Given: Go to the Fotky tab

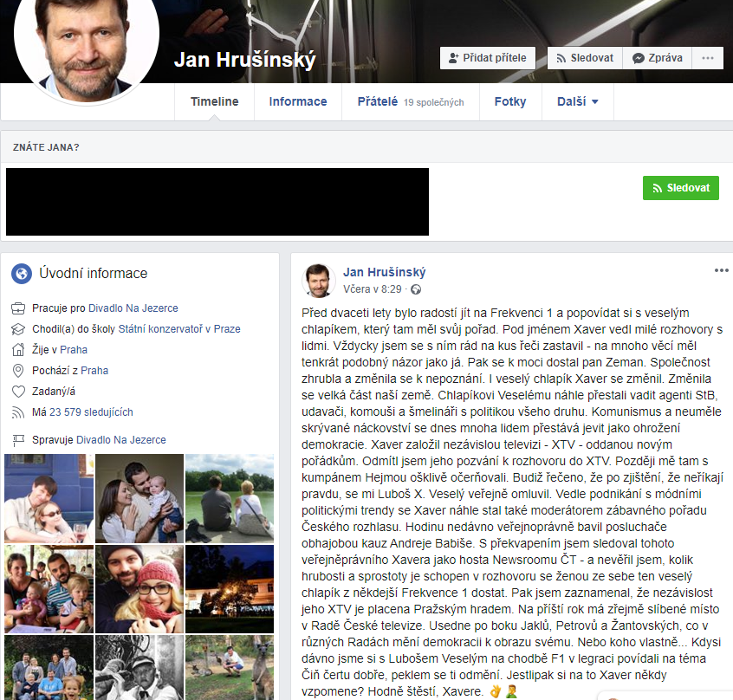Looking at the screenshot, I should click(509, 101).
